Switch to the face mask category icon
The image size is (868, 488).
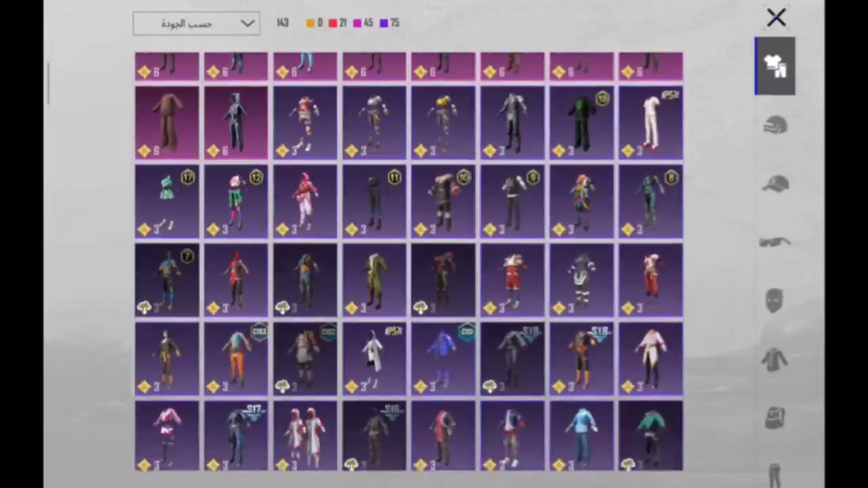[775, 300]
